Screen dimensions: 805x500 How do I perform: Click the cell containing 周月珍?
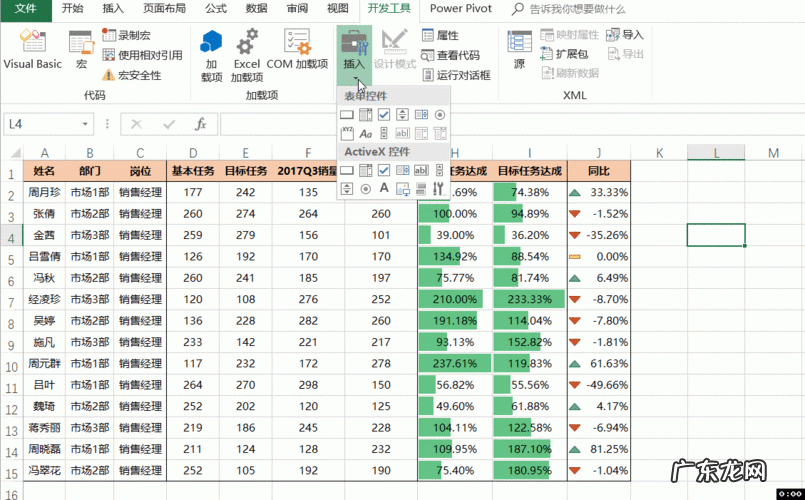(44, 193)
